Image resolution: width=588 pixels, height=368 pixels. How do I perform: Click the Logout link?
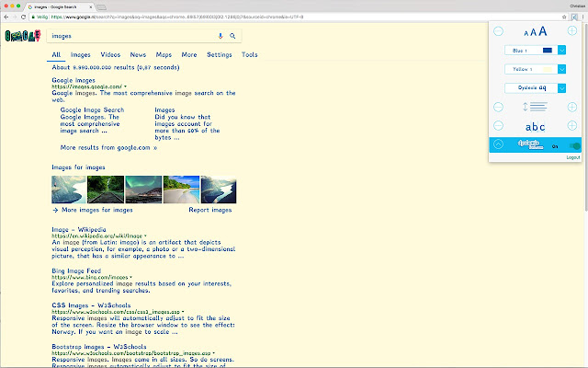tap(573, 157)
